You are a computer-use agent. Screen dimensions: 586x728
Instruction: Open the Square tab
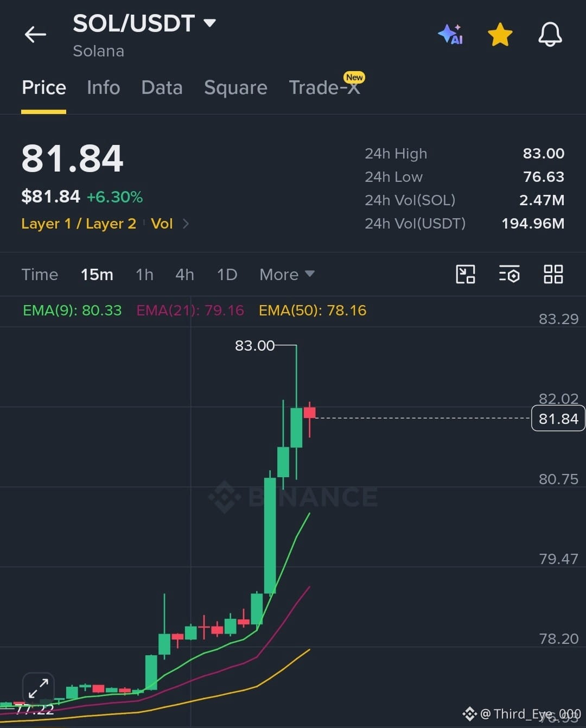[235, 87]
